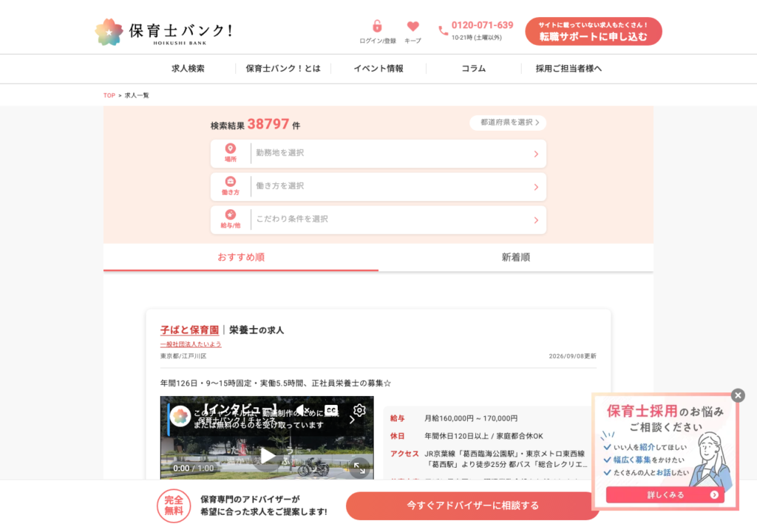Open video settings gear icon

pyautogui.click(x=359, y=410)
